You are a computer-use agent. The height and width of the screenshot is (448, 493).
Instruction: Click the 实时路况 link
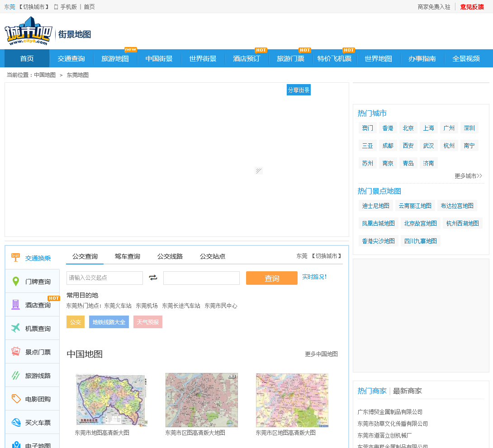pos(314,277)
